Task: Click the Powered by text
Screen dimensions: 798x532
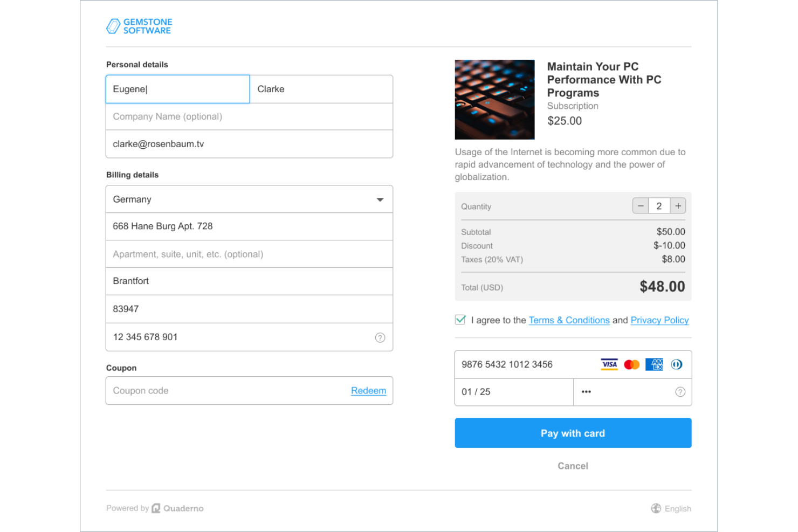Action: coord(127,508)
